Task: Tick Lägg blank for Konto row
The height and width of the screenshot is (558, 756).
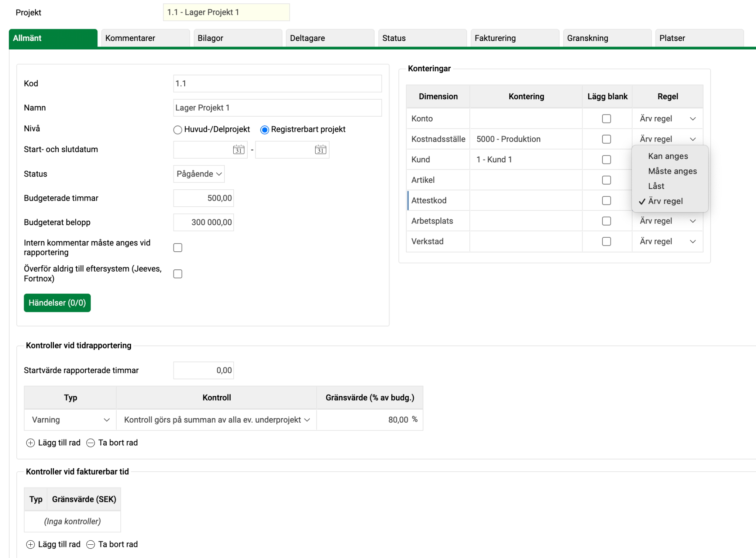Action: (x=606, y=119)
